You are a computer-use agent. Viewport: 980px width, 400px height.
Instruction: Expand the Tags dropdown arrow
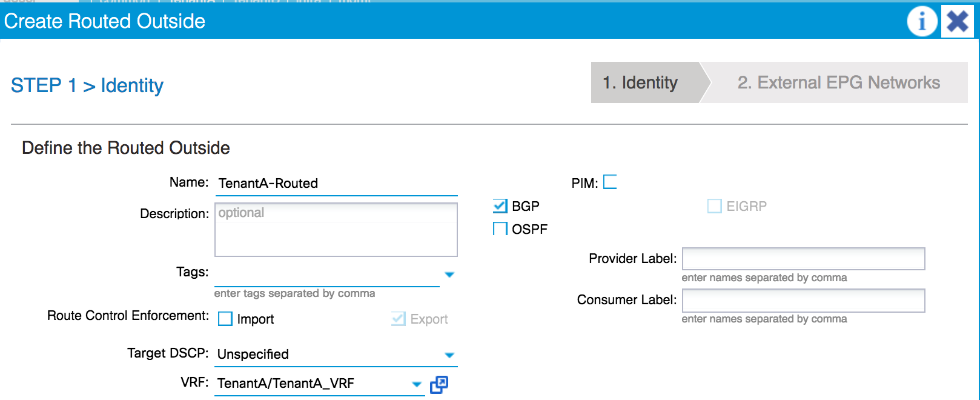(449, 275)
